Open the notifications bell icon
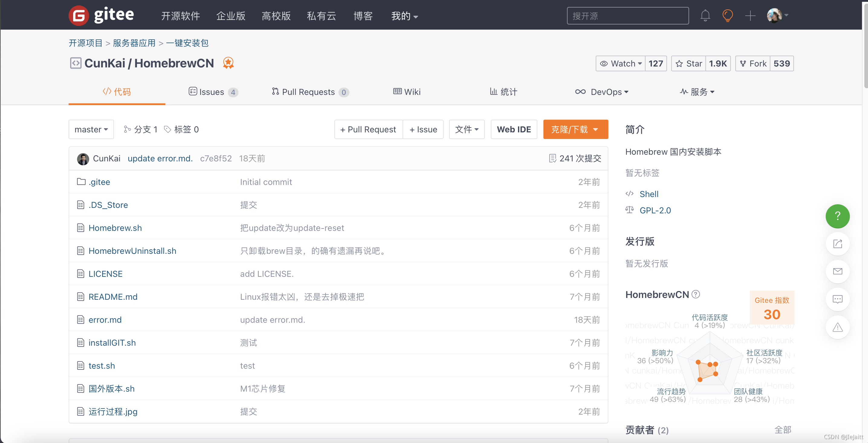868x443 pixels. coord(705,15)
